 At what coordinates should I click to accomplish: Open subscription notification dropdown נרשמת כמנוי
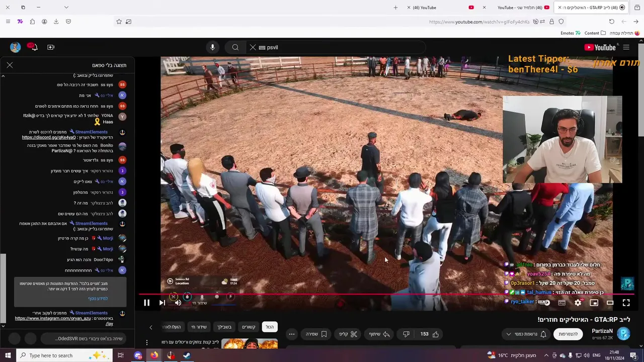pos(526,334)
